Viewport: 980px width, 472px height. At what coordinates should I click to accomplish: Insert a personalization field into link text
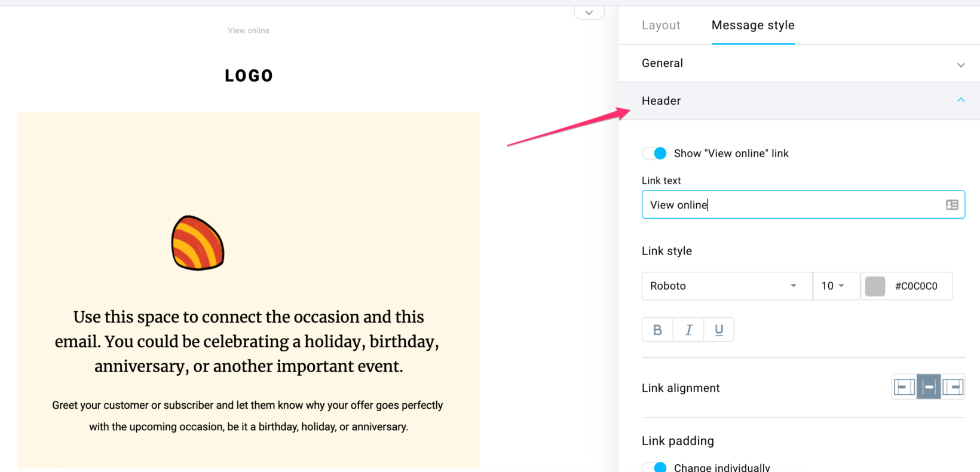click(951, 204)
